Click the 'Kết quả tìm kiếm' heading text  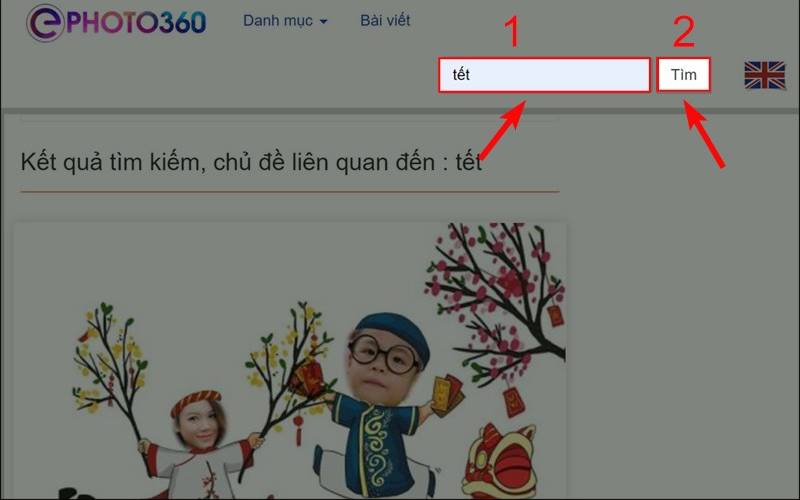click(x=251, y=162)
